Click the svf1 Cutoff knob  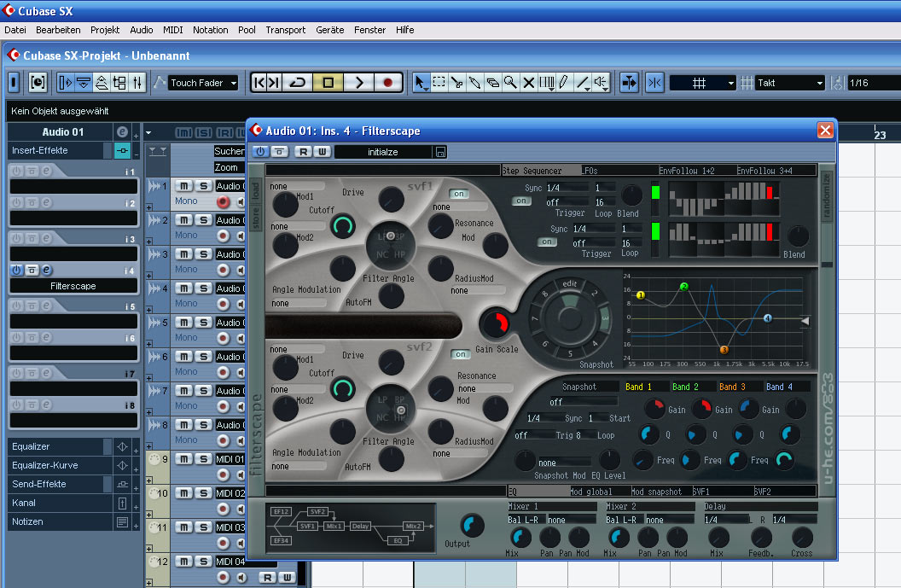[342, 226]
